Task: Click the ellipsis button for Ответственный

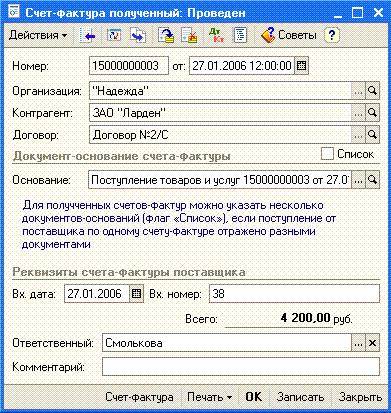Action: (x=358, y=343)
